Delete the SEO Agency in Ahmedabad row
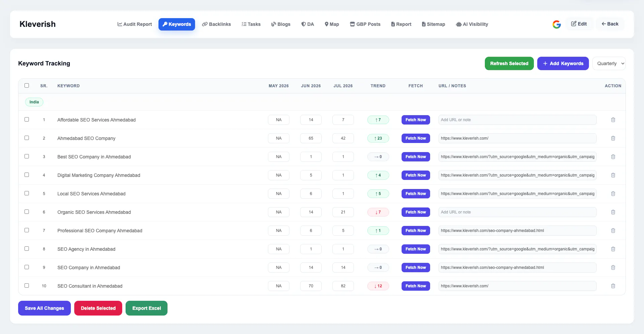 point(613,249)
